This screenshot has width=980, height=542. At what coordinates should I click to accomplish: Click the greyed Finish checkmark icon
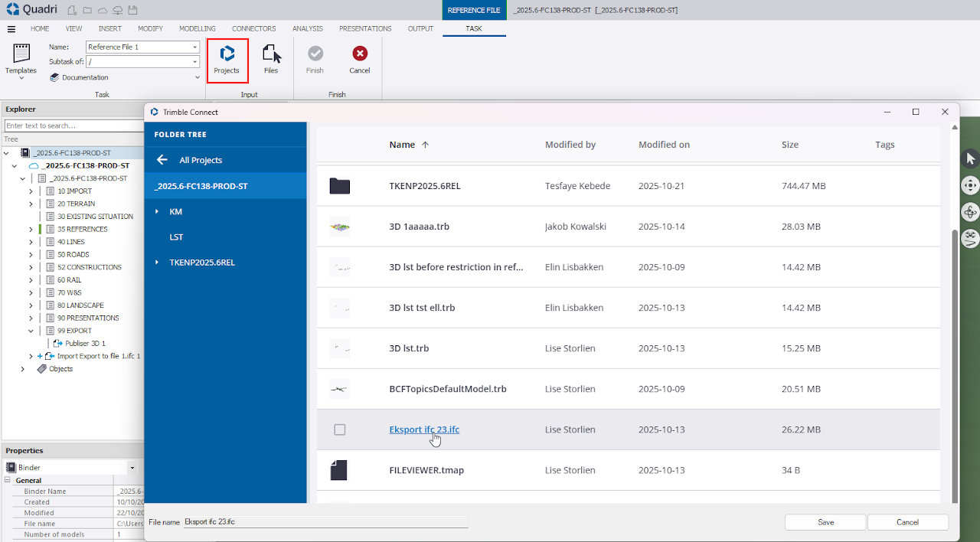315,54
